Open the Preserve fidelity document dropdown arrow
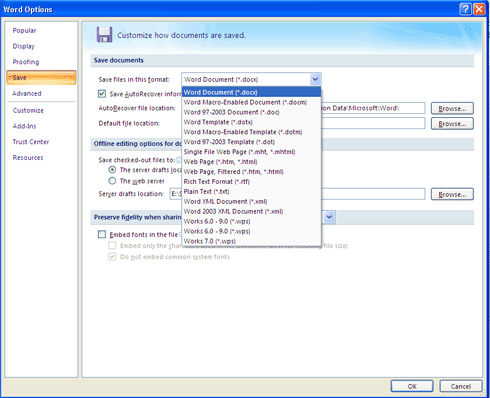Viewport: 490px width, 398px height. (x=329, y=217)
